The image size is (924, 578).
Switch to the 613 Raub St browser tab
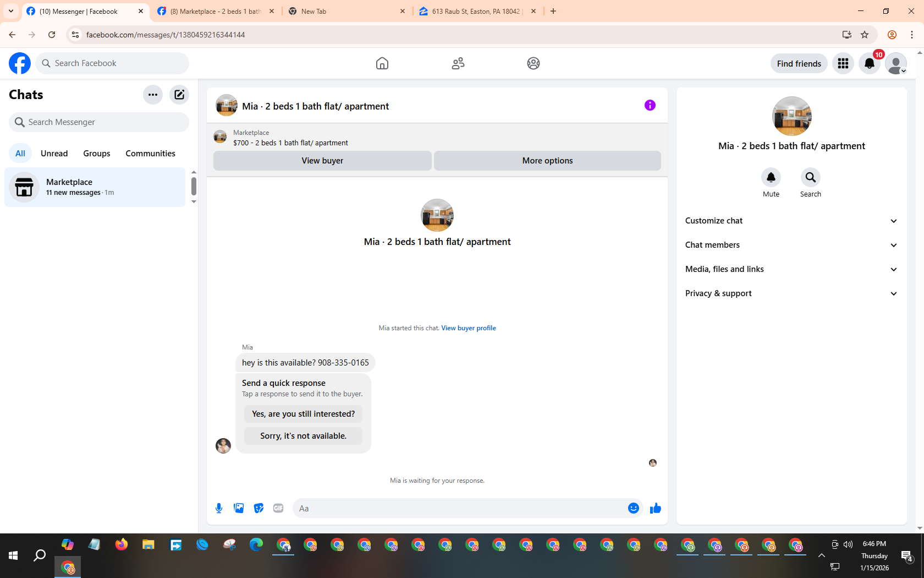pyautogui.click(x=477, y=11)
